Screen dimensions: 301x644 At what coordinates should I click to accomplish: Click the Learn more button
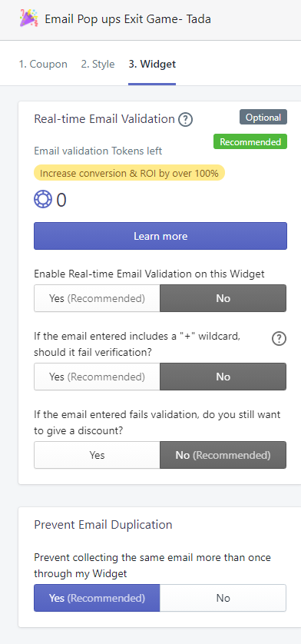[x=160, y=236]
